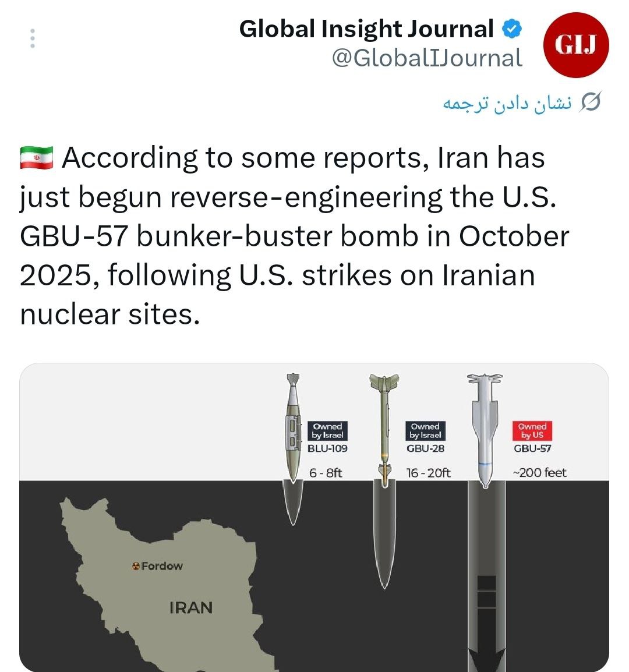Click the 'Owned by Israel' label above GBU-28
Viewport: 629px width, 672px height.
tap(425, 431)
